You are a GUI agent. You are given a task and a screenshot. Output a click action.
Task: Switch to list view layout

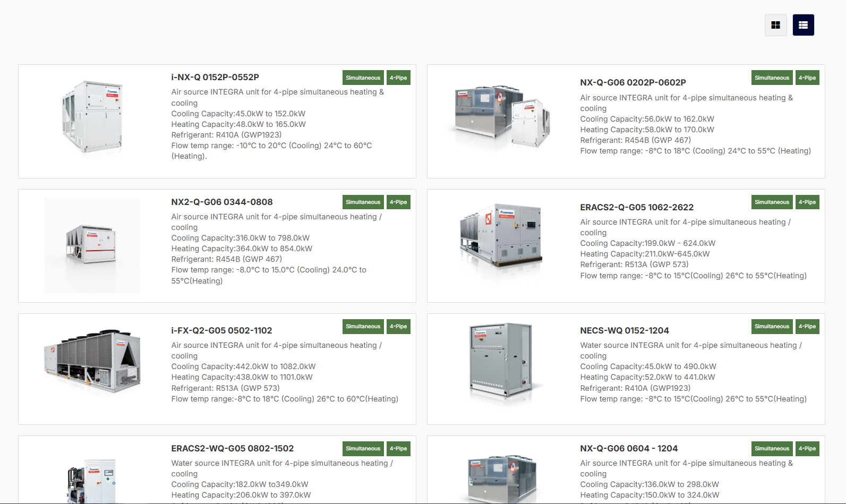coord(803,25)
